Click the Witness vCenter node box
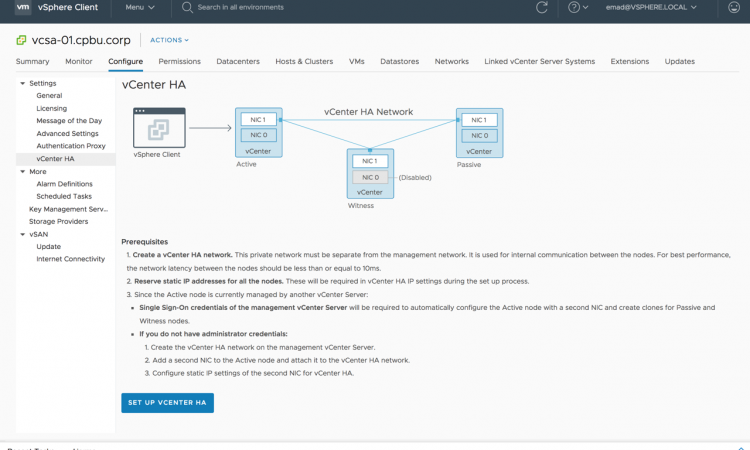Screen dimensions: 750x450 click(370, 174)
